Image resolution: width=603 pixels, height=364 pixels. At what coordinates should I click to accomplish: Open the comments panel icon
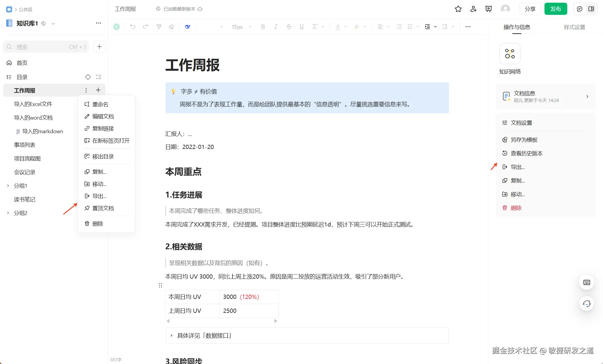click(x=579, y=9)
